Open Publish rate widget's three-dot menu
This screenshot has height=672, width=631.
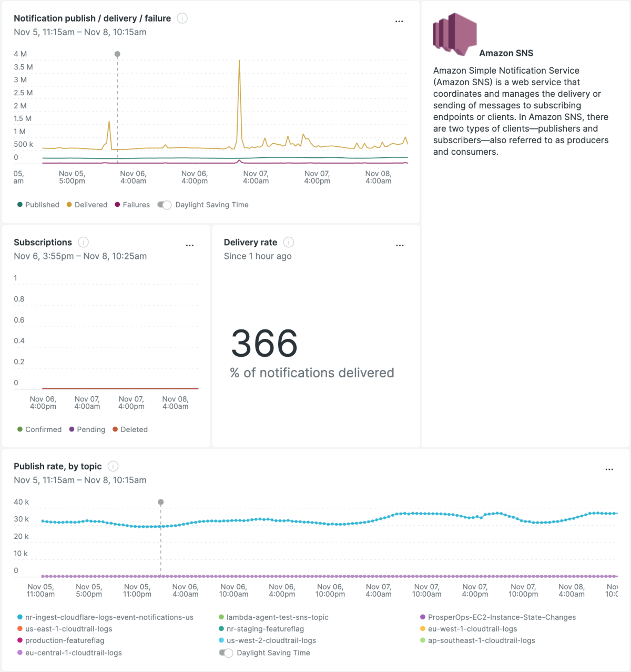pos(609,469)
